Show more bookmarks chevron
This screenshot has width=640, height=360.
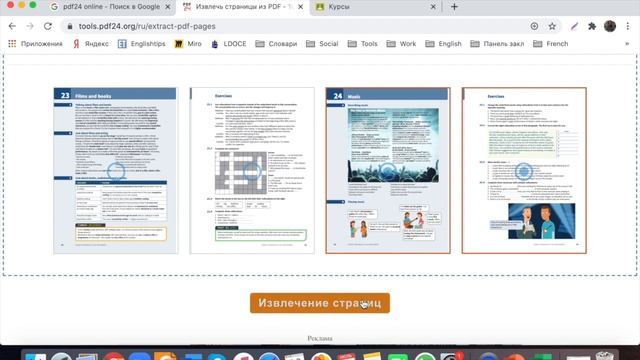click(627, 44)
